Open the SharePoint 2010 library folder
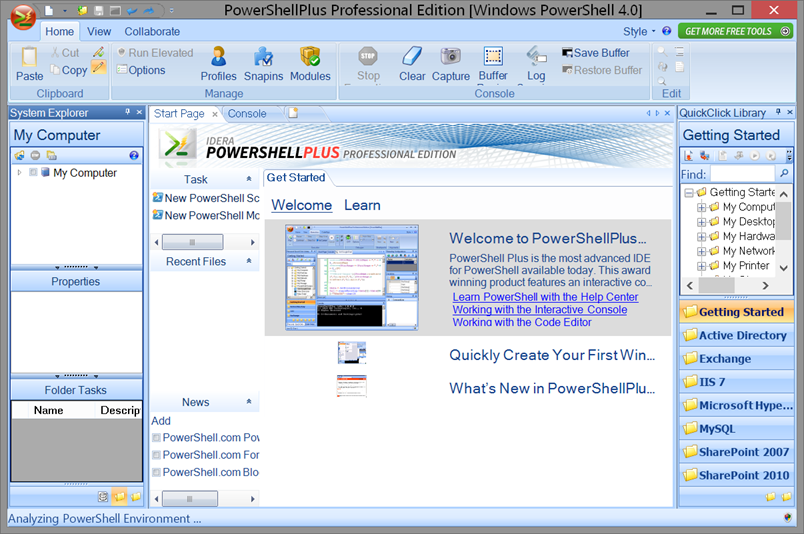This screenshot has height=534, width=804. [736, 475]
